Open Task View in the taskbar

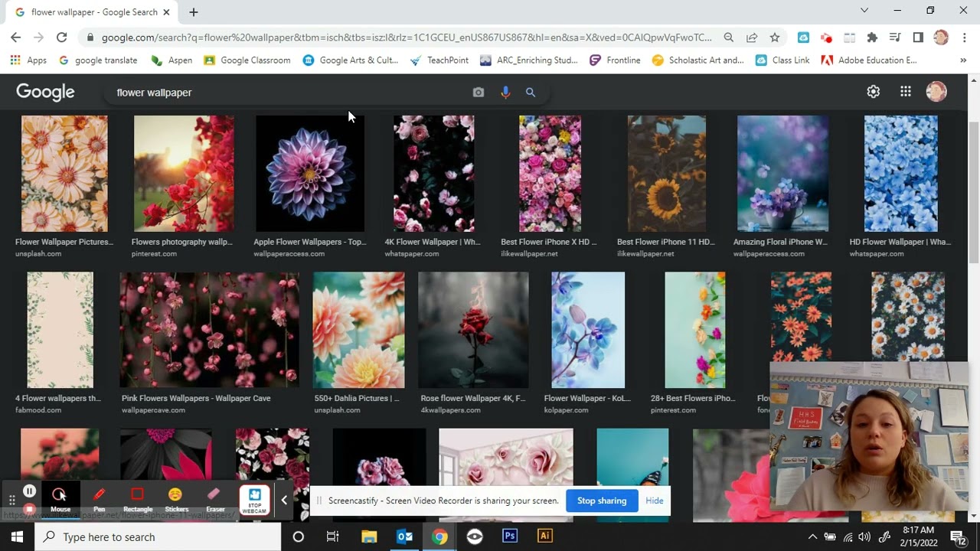pyautogui.click(x=332, y=536)
